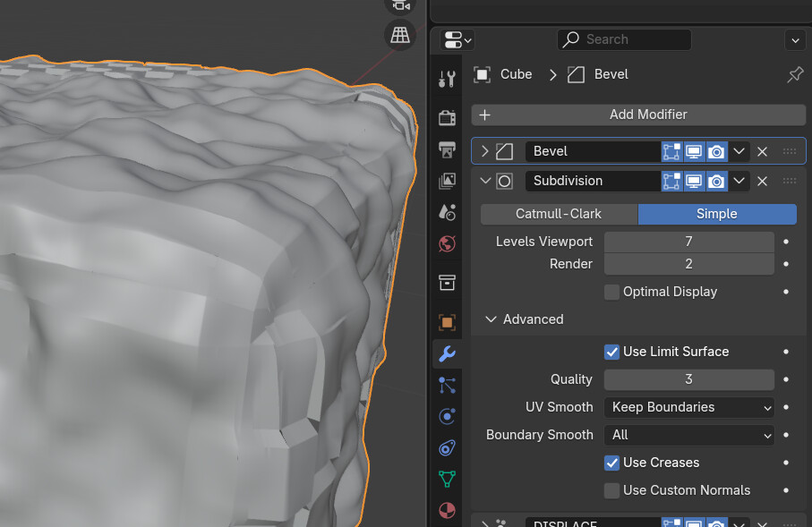Image resolution: width=812 pixels, height=527 pixels.
Task: Open the View Layer properties tab
Action: 447,181
